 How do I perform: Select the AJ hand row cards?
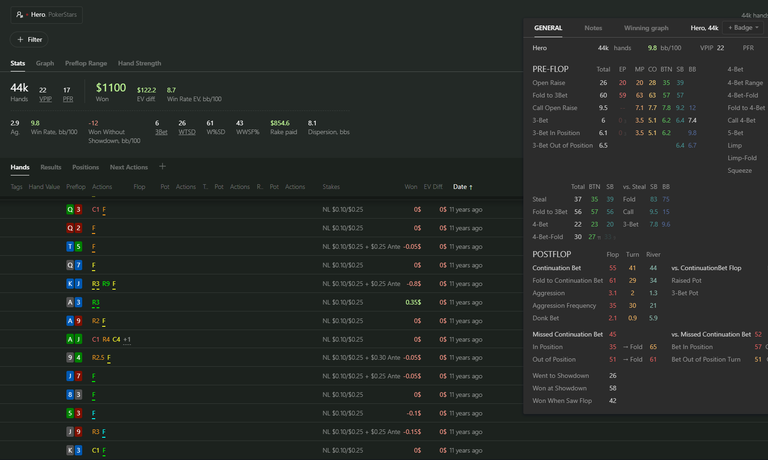[x=74, y=339]
